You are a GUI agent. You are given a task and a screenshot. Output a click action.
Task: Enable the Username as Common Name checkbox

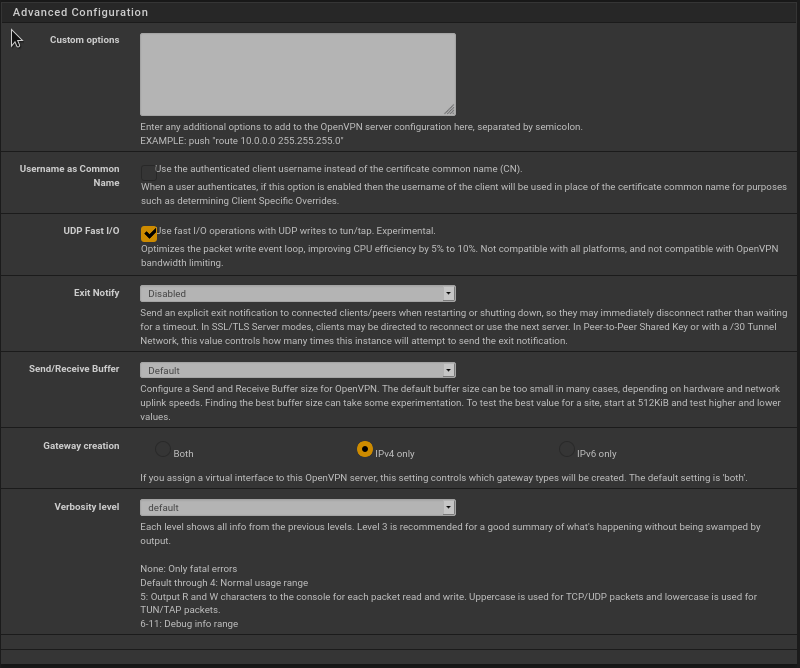pos(149,172)
